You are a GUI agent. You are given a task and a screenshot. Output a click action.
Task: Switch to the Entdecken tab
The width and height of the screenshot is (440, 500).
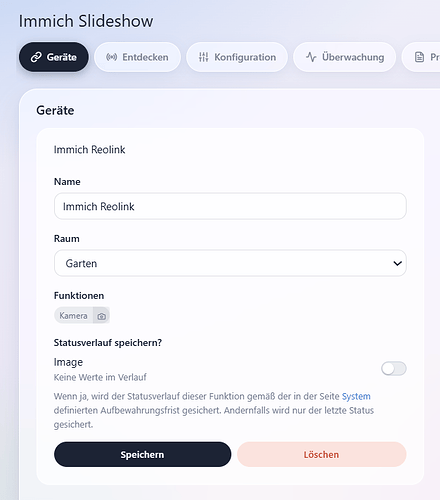point(137,57)
